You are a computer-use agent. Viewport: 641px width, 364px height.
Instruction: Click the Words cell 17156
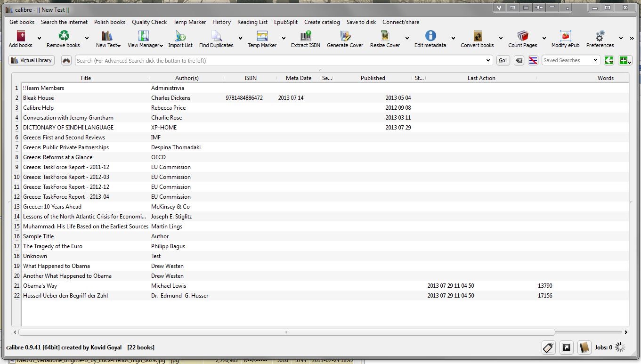[x=545, y=296]
